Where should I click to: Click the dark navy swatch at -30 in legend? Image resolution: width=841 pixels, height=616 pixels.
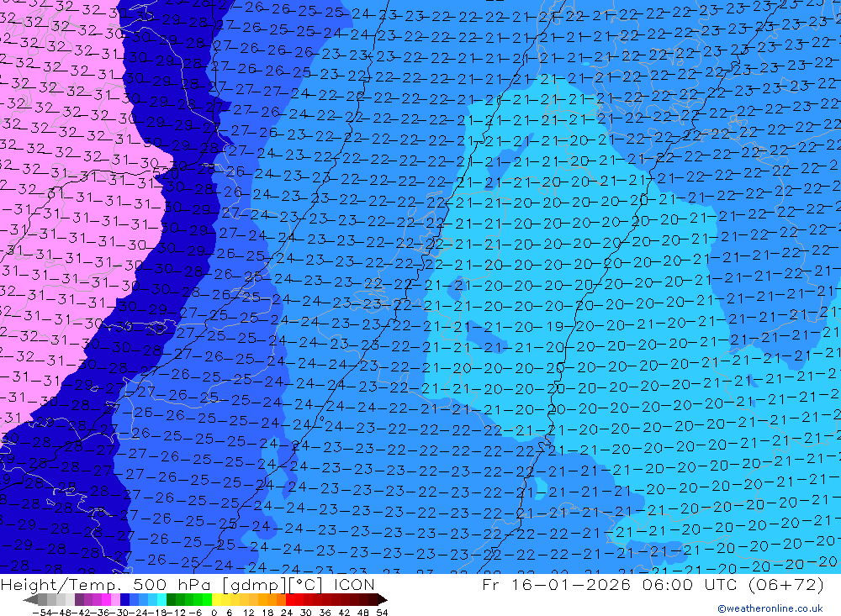[124, 599]
